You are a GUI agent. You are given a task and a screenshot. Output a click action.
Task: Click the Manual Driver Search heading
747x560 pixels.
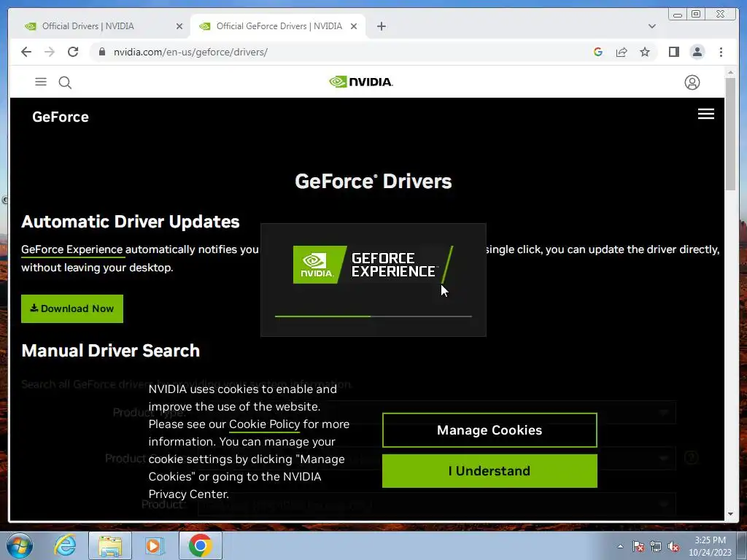pyautogui.click(x=111, y=351)
